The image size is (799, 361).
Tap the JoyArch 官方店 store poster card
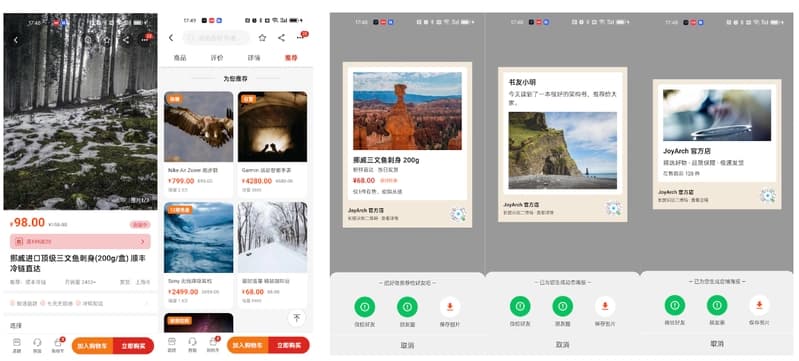717,144
